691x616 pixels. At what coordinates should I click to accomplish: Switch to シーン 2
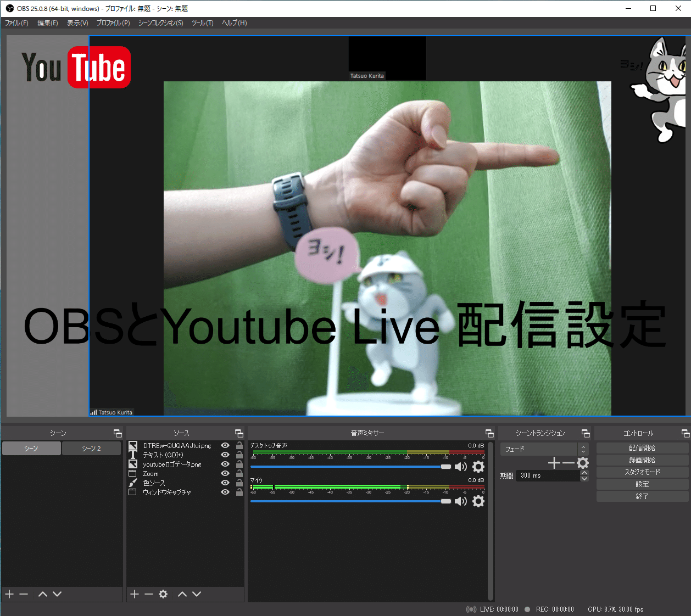[x=91, y=448]
